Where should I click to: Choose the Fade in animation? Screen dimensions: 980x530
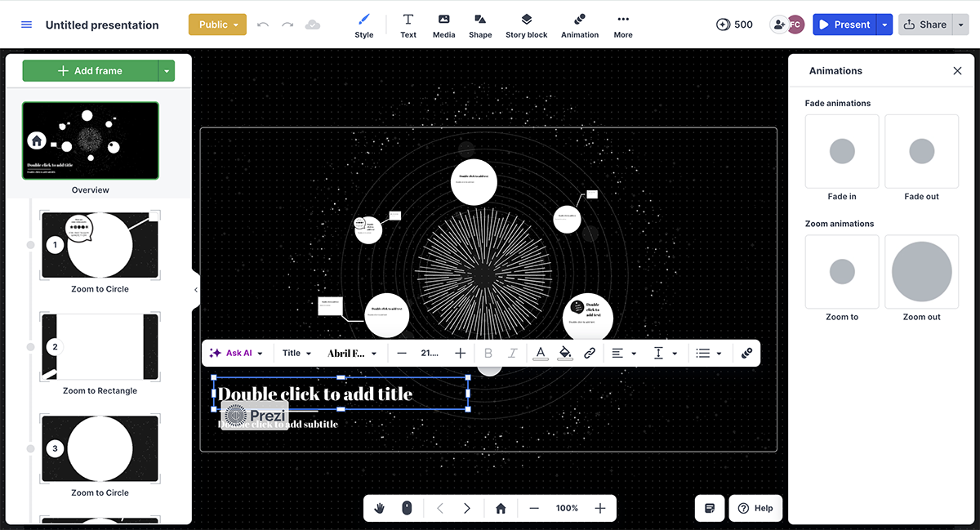tap(842, 152)
